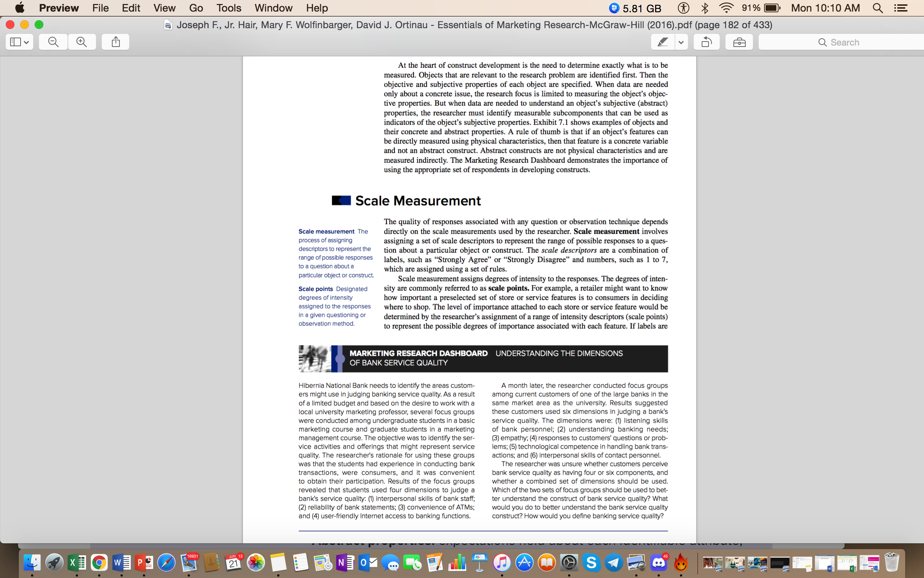924x578 pixels.
Task: Show the Markup Toolbar toolbox icon
Action: click(739, 42)
